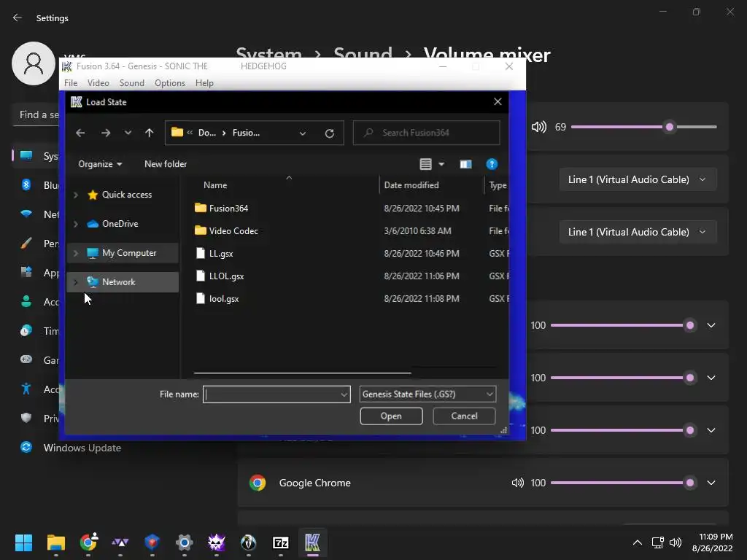Screen dimensions: 747x560
Task: Open Fusion Sound menu
Action: pos(132,83)
